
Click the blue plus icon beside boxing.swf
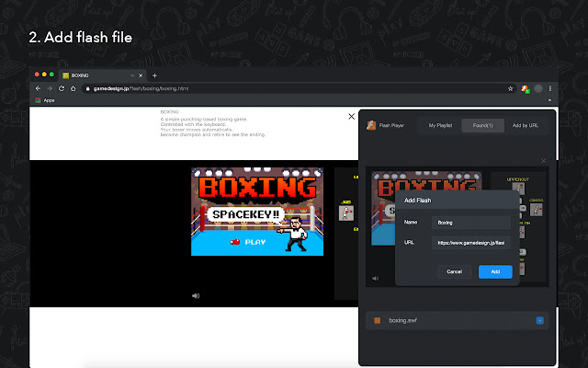[x=539, y=320]
